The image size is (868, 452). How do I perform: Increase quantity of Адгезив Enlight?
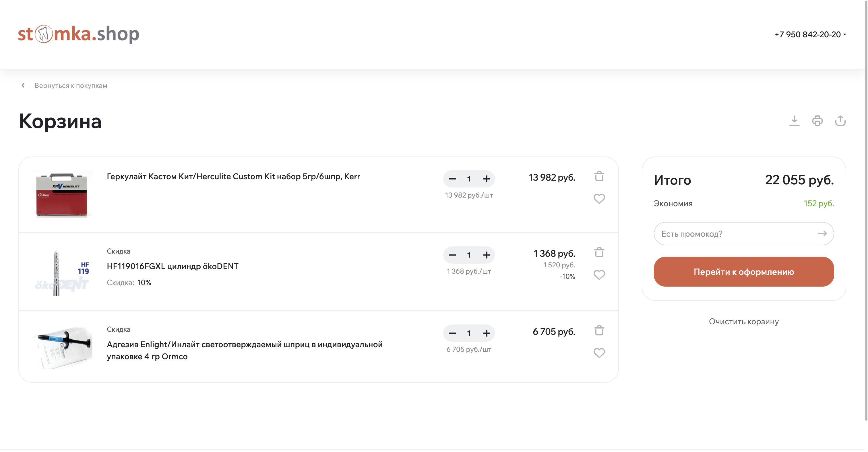coord(487,333)
